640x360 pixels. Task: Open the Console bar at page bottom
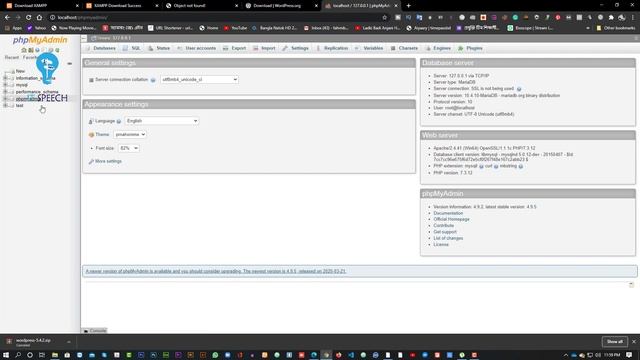(x=95, y=331)
